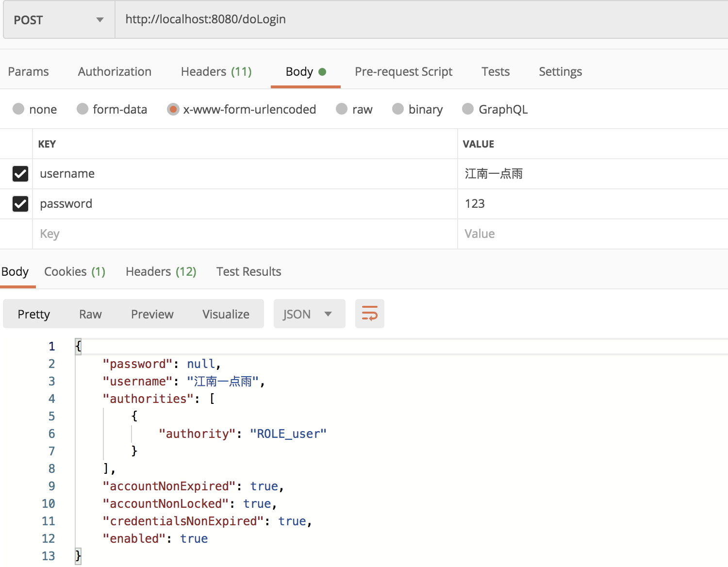Switch to the Authorization tab
This screenshot has height=567, width=728.
(115, 72)
